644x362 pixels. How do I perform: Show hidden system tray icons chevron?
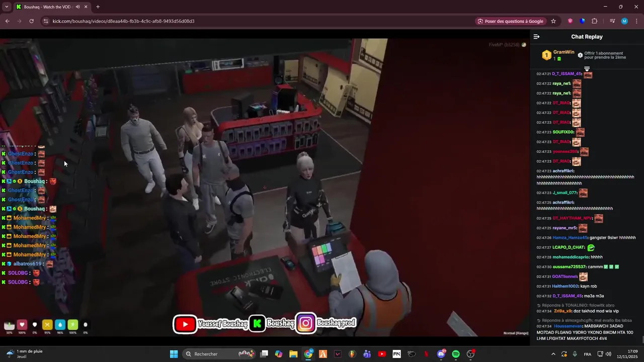point(553,354)
